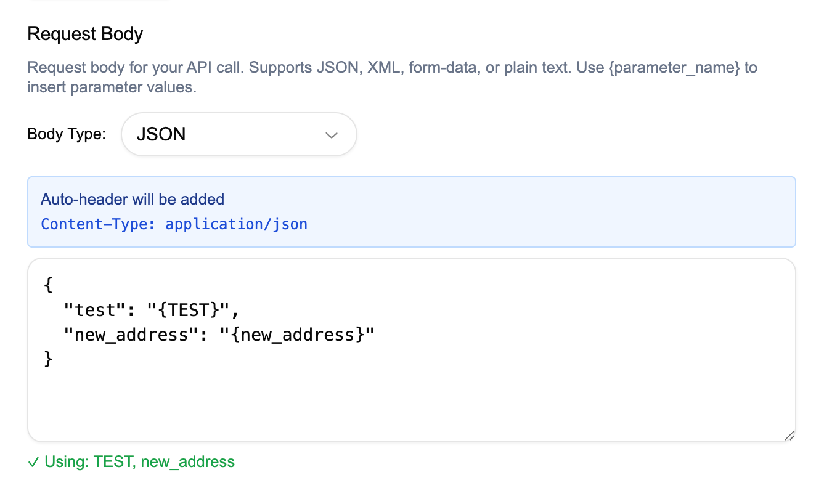Click the Auto-header info banner
The width and height of the screenshot is (816, 504).
click(x=411, y=211)
